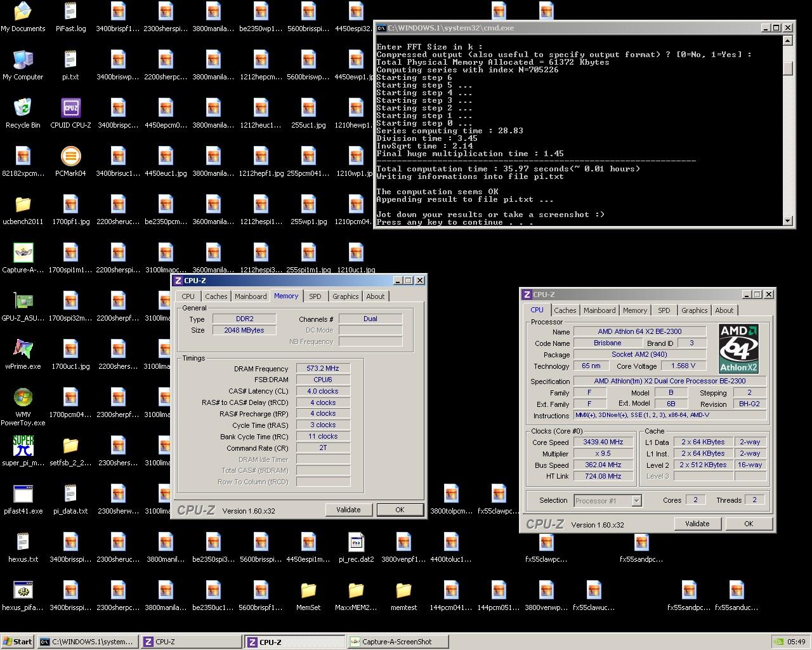Click the Bus Speed value 362.04 MHz

pyautogui.click(x=603, y=465)
